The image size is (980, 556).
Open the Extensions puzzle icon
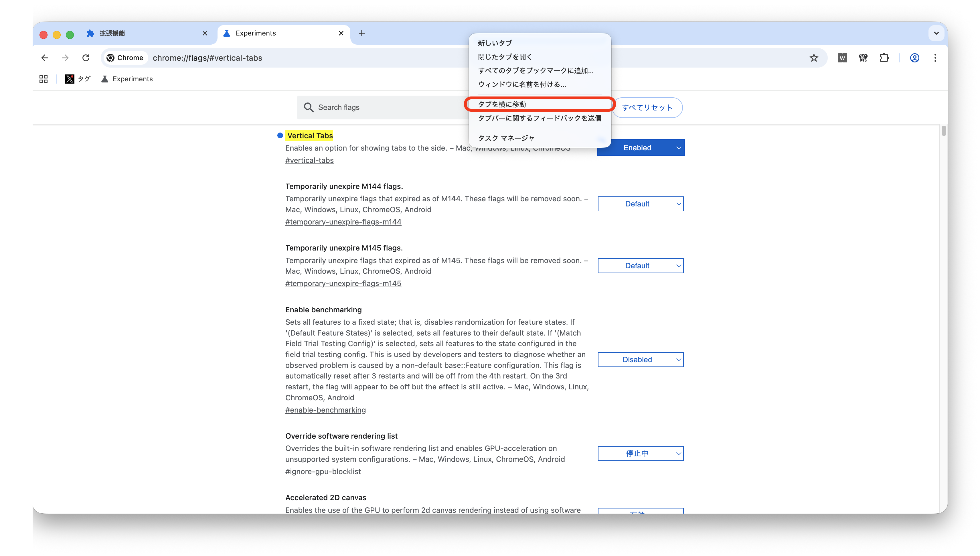click(884, 58)
